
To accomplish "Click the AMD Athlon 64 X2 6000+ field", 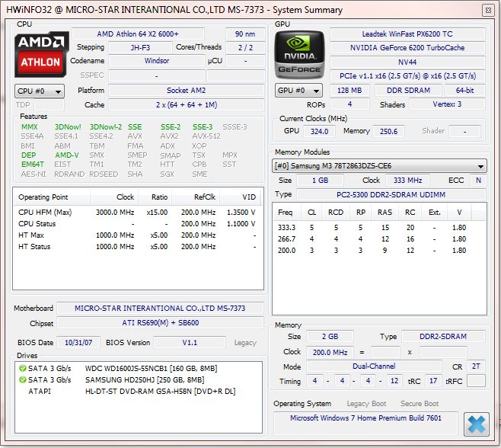I will pyautogui.click(x=138, y=34).
